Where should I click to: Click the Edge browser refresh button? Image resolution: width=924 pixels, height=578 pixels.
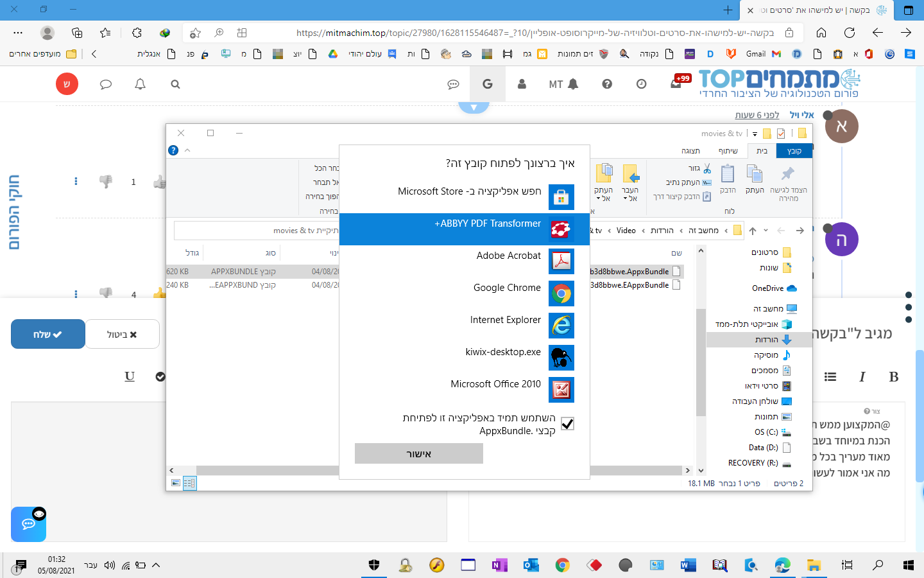(850, 33)
